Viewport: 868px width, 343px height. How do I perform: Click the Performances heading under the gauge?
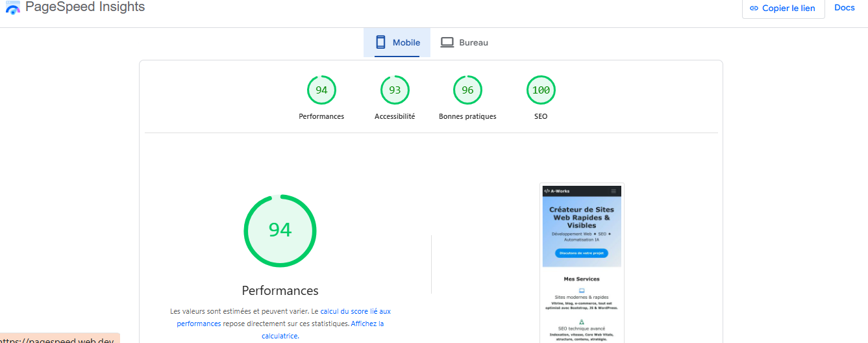280,290
